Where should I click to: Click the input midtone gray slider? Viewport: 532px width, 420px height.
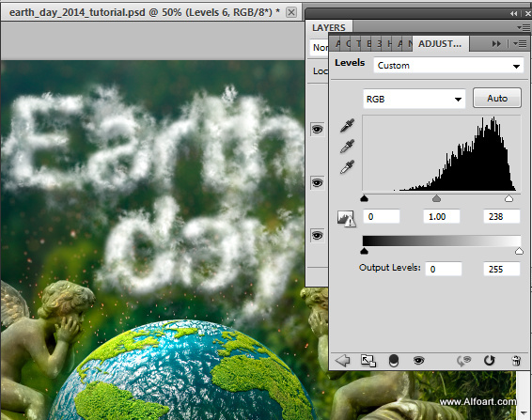point(437,198)
